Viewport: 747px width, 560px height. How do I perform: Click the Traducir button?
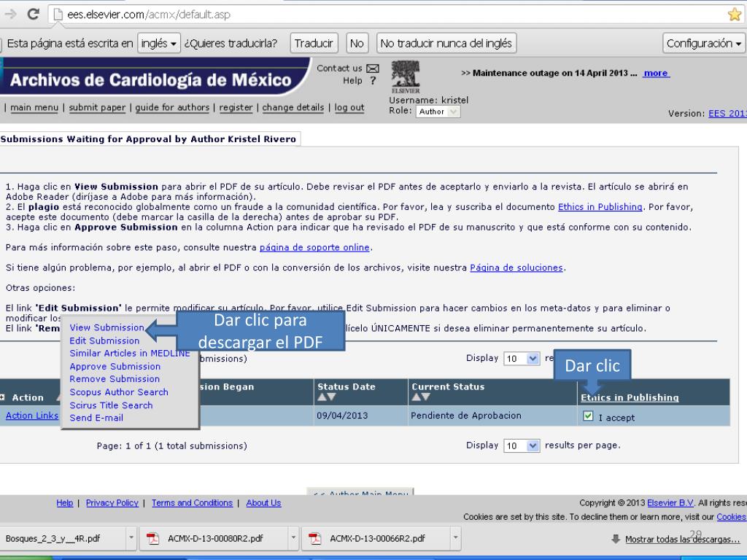[x=314, y=43]
